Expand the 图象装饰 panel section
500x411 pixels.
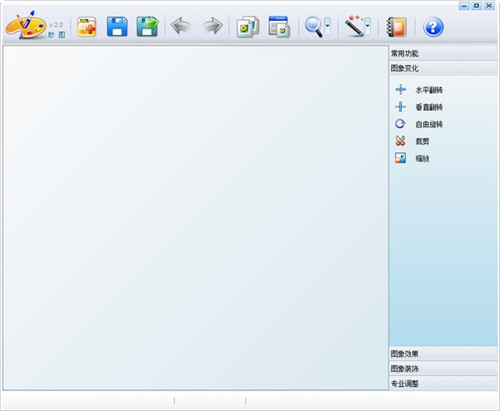pyautogui.click(x=443, y=369)
